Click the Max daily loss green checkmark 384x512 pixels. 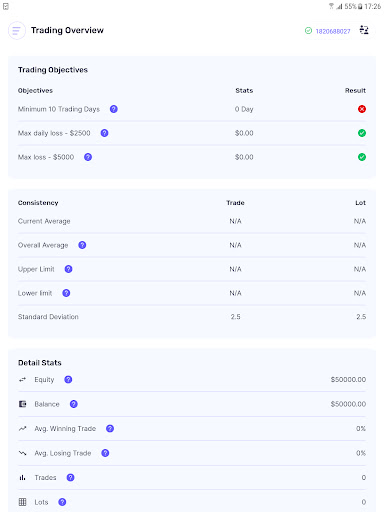coord(362,133)
